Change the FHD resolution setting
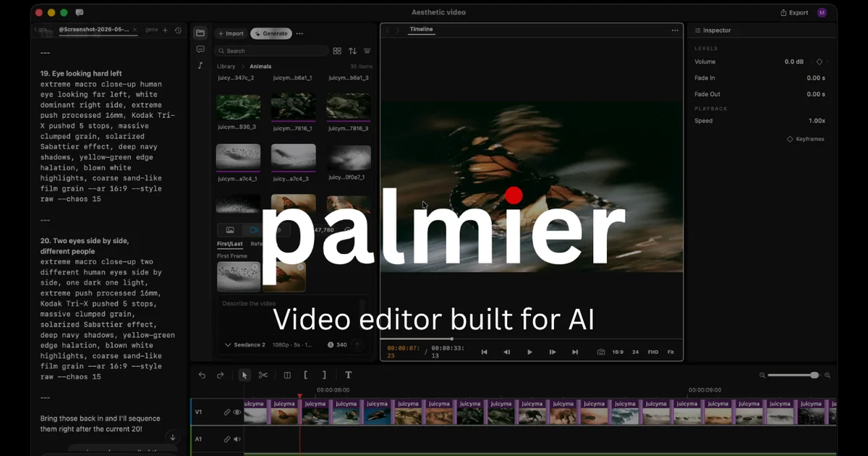This screenshot has width=868, height=456. point(653,352)
